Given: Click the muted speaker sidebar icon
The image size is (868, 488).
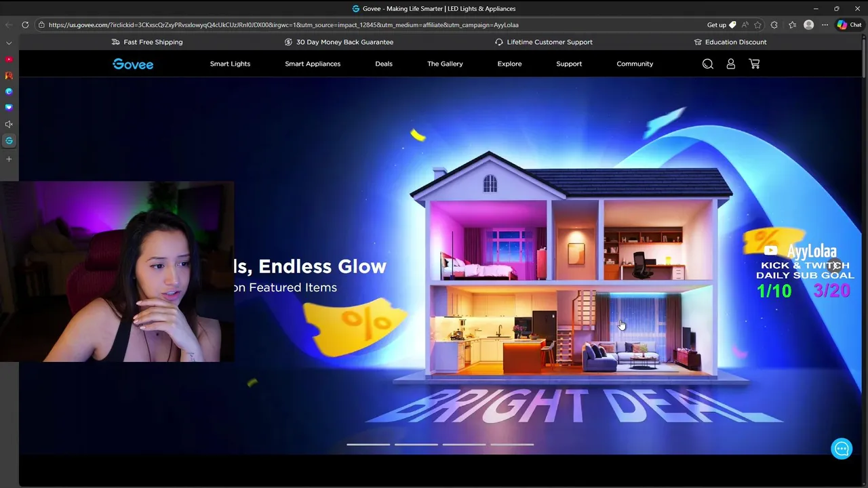Looking at the screenshot, I should point(9,125).
